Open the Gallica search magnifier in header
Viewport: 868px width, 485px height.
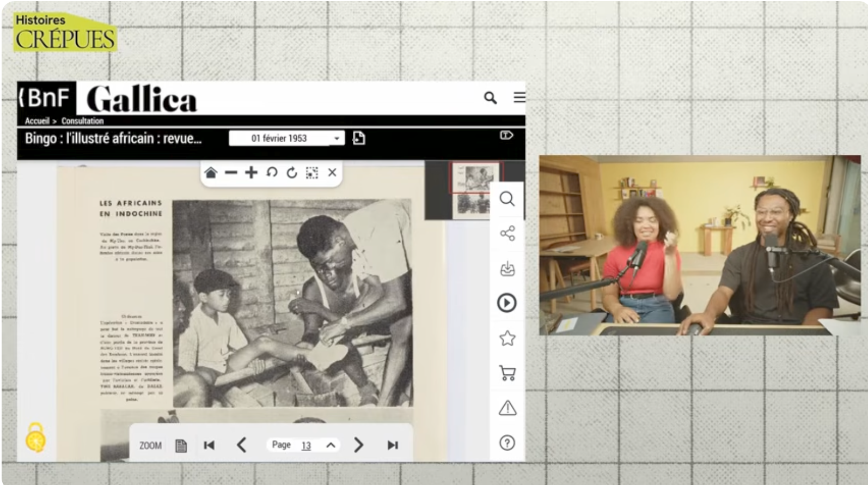(x=490, y=98)
